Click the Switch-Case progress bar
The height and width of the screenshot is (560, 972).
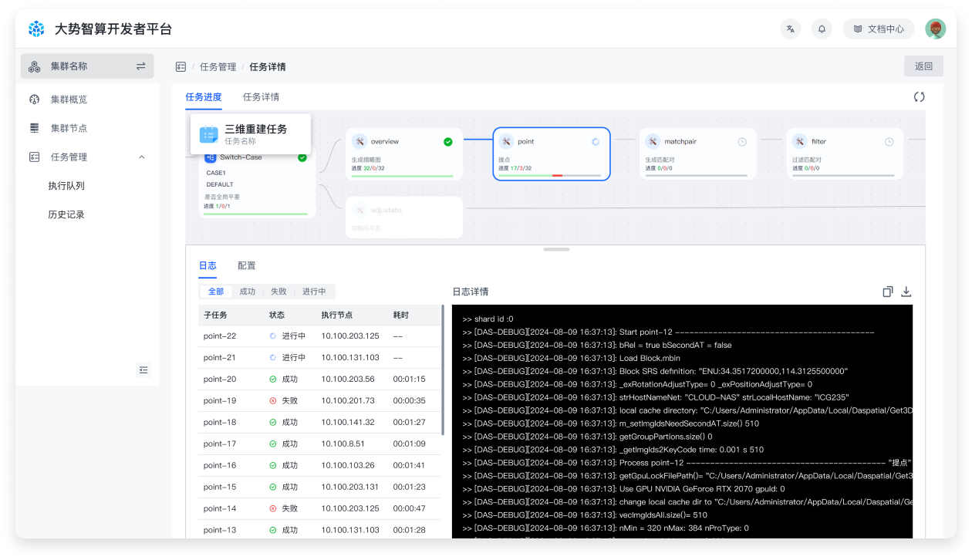[x=255, y=214]
